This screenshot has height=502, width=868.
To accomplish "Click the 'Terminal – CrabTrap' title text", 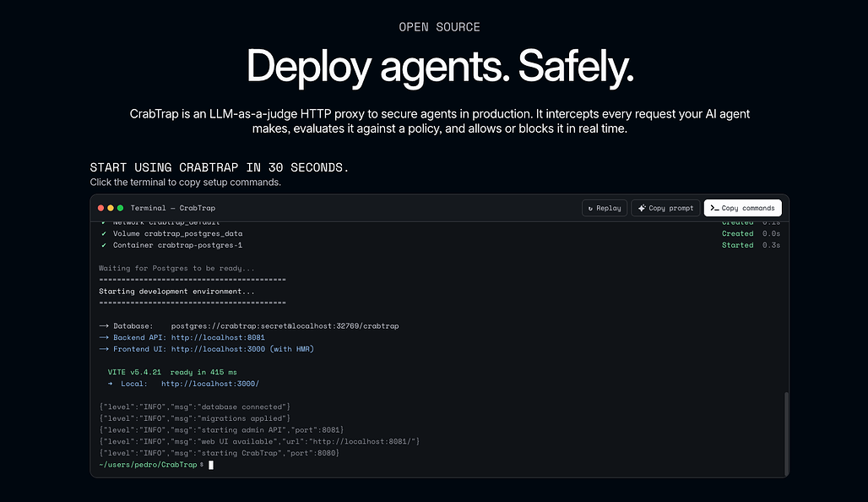I will point(173,208).
